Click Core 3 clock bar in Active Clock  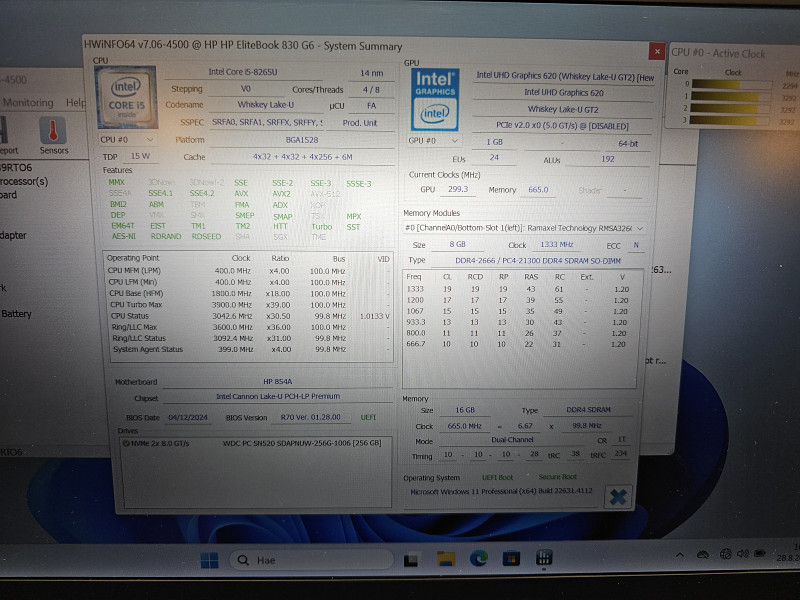click(730, 120)
